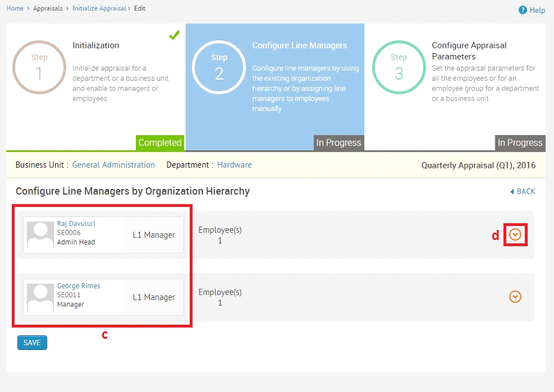Click Raj Davuluri's profile avatar
Image resolution: width=554 pixels, height=392 pixels.
pyautogui.click(x=40, y=235)
